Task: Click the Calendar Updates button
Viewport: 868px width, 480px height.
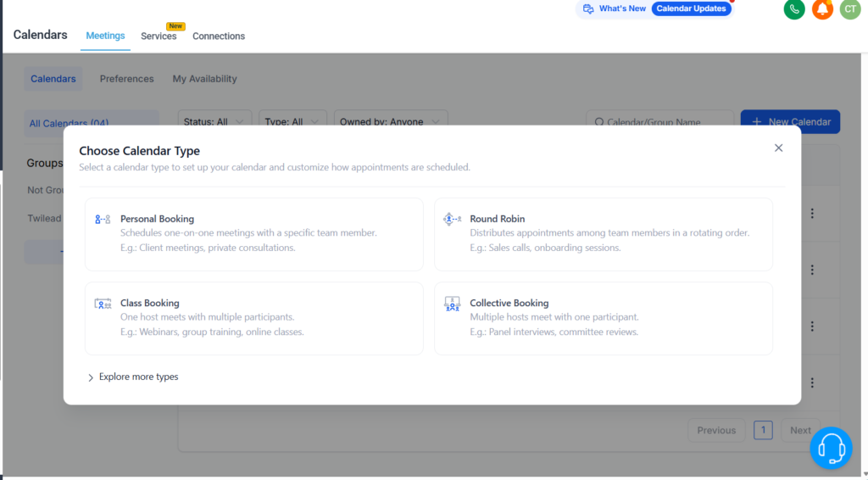Action: tap(691, 8)
